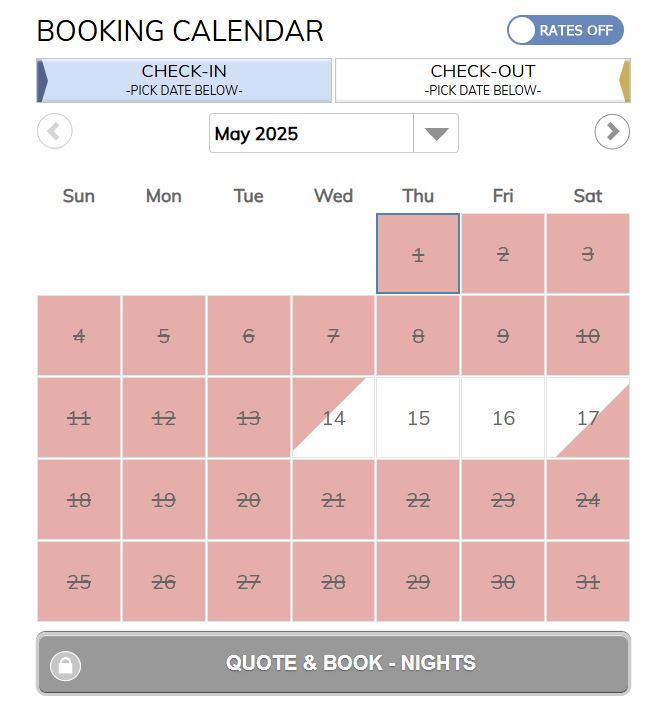The height and width of the screenshot is (722, 667).
Task: Click unavailable May 8 cell
Action: tap(418, 336)
